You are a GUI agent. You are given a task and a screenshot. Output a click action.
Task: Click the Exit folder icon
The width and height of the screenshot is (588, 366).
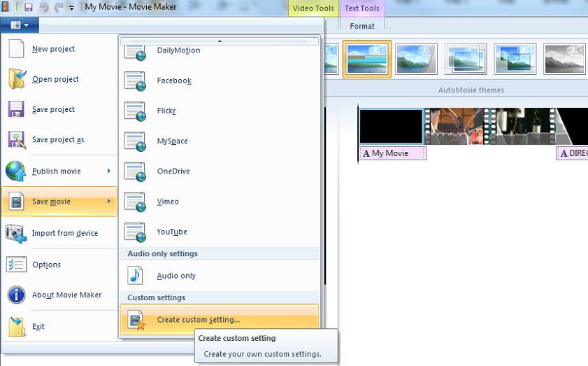(17, 326)
